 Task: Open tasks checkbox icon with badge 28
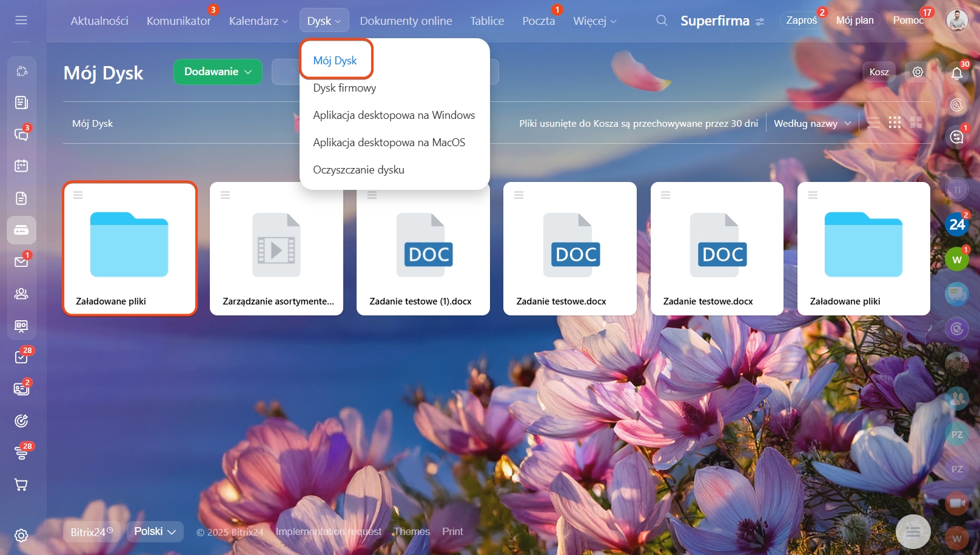point(21,357)
